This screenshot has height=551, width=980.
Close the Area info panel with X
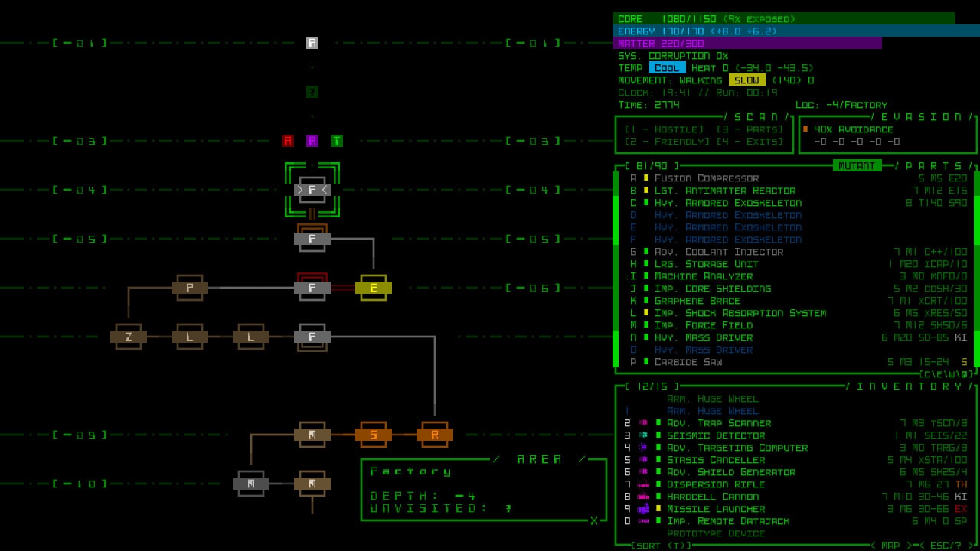(x=593, y=520)
